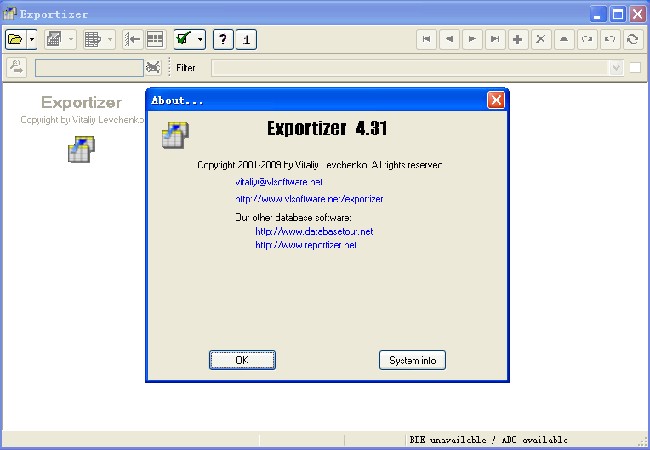The height and width of the screenshot is (450, 650).
Task: Click 'BDE unavailable / ADO available' status text
Action: tap(489, 440)
